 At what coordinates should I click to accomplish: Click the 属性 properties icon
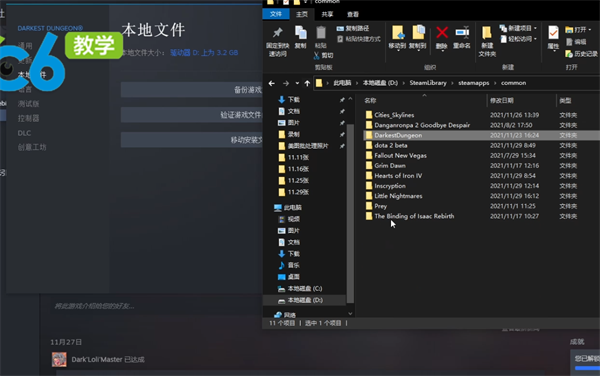pyautogui.click(x=553, y=33)
